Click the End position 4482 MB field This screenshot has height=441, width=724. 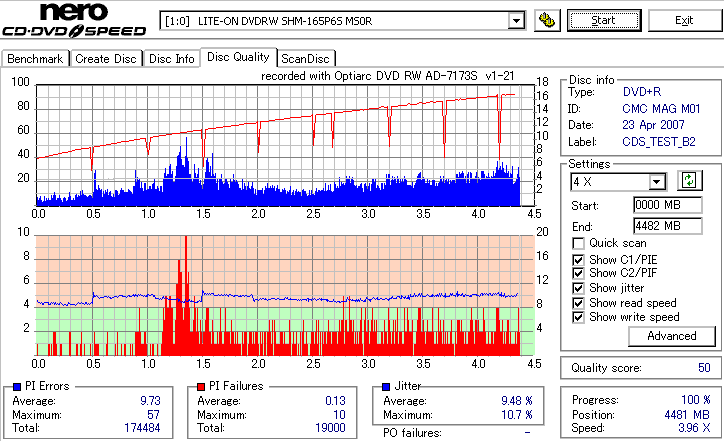[668, 226]
